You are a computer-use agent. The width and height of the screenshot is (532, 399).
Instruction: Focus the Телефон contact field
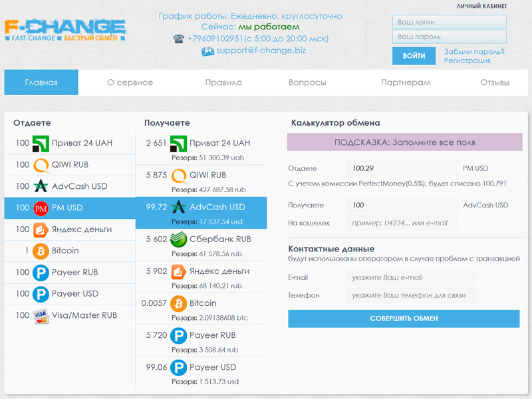[411, 295]
